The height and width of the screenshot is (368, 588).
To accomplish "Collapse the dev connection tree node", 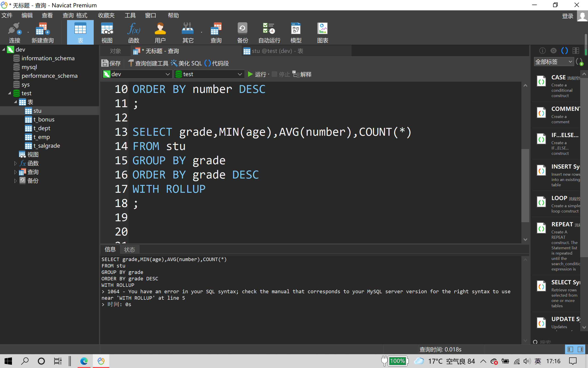I will coord(4,49).
